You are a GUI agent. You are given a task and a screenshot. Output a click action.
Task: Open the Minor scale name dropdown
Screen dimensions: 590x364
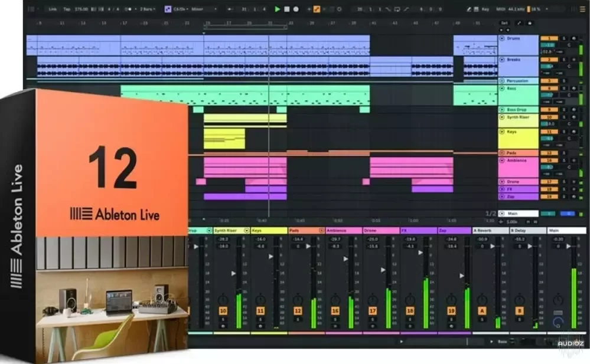[204, 9]
